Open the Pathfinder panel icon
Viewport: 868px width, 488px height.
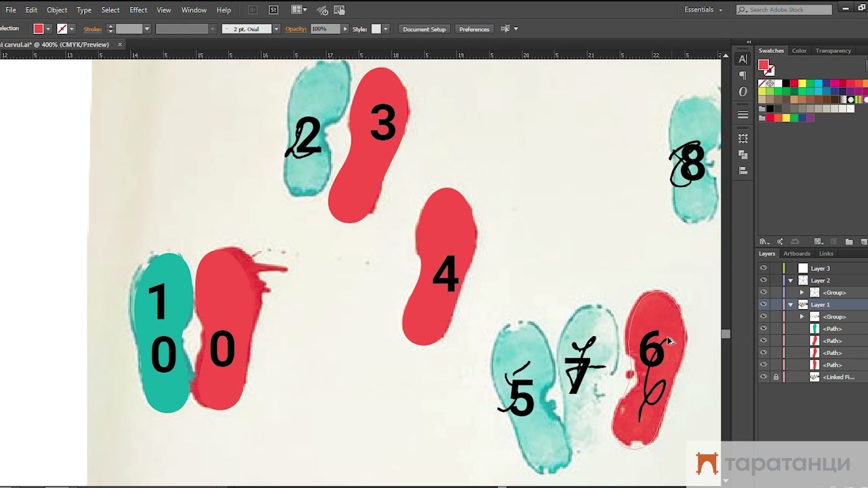[743, 155]
